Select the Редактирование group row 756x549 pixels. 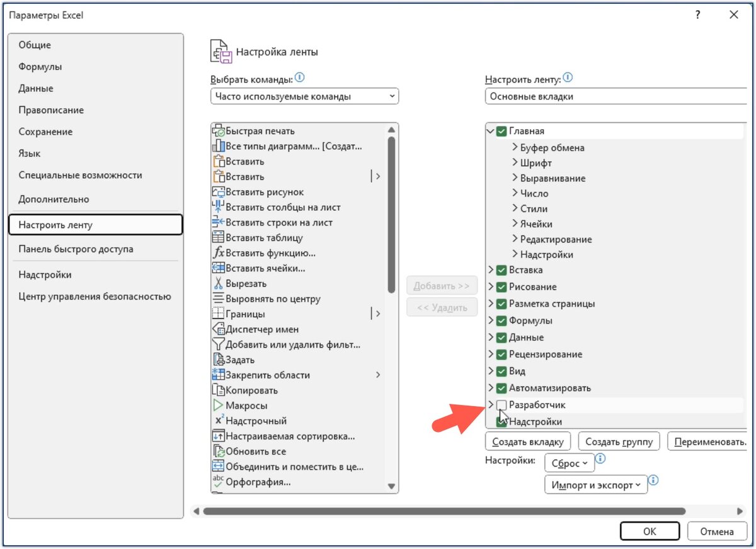coord(556,239)
